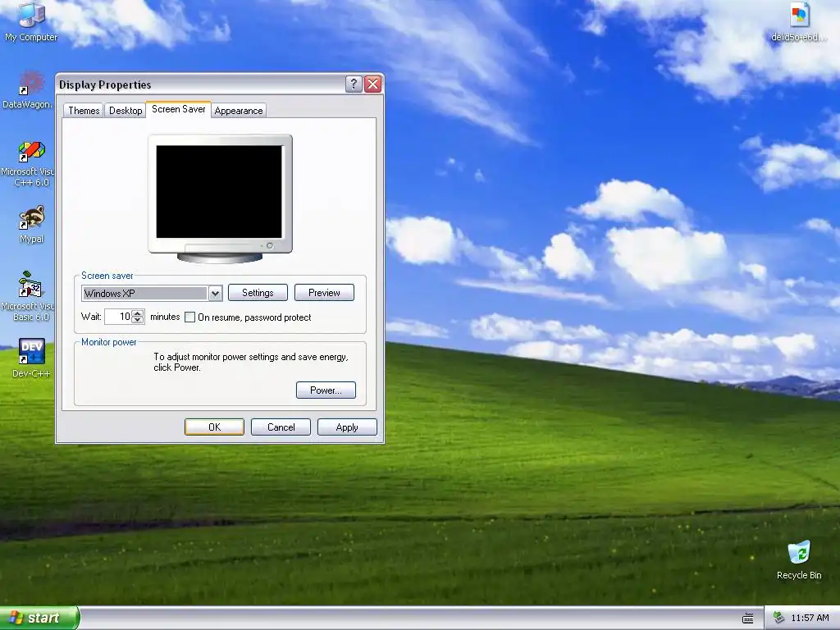
Task: Select the Dev-C++ desktop shortcut
Action: click(31, 358)
